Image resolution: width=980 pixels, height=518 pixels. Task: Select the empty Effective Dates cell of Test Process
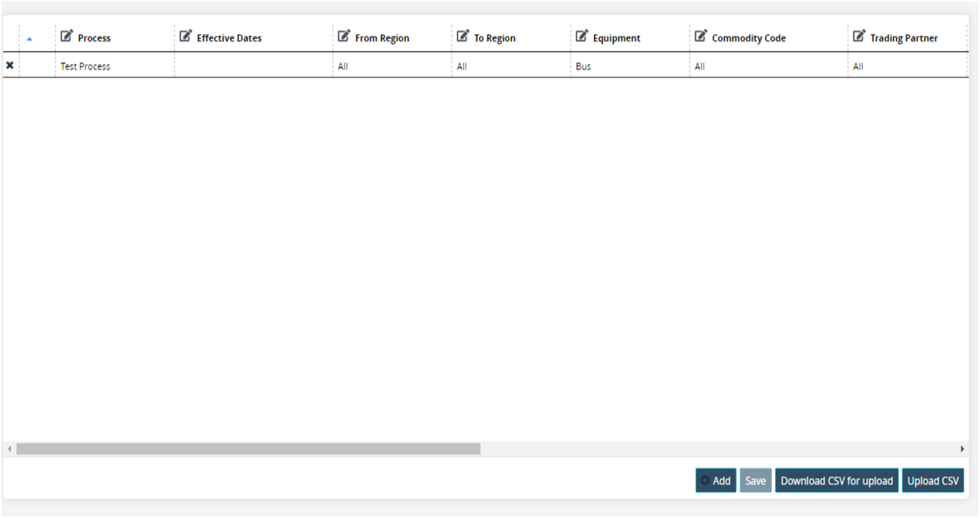[x=254, y=66]
